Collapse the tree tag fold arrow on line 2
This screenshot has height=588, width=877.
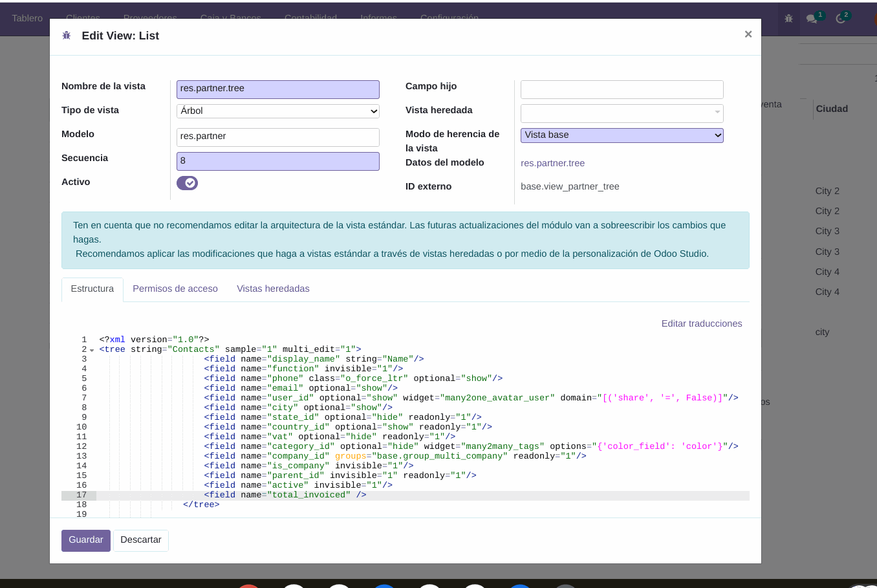pyautogui.click(x=92, y=350)
